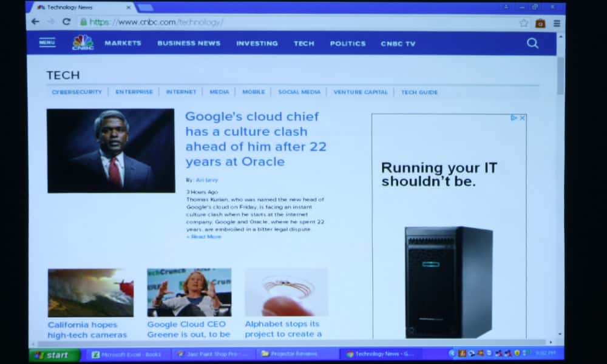Open Google Cloud CEO Greene is out headline
The height and width of the screenshot is (364, 607).
pos(189,329)
